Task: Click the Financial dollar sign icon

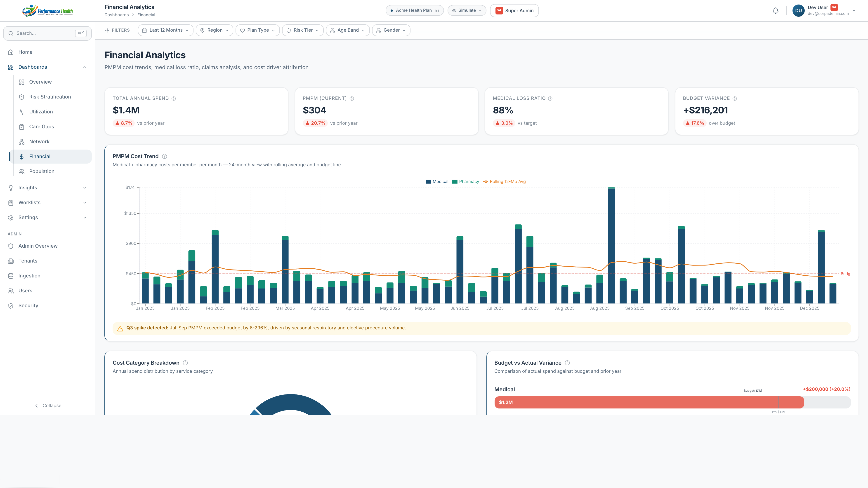Action: tap(21, 157)
